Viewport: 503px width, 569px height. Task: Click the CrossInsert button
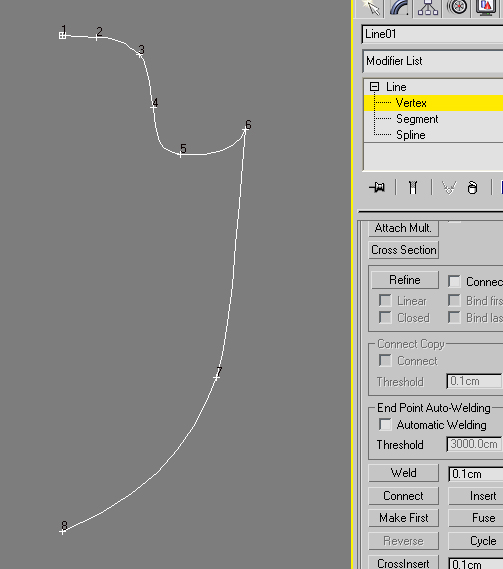click(x=403, y=563)
